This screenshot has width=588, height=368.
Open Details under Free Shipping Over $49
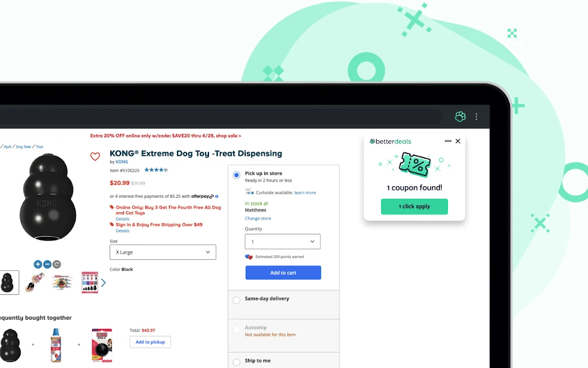122,231
